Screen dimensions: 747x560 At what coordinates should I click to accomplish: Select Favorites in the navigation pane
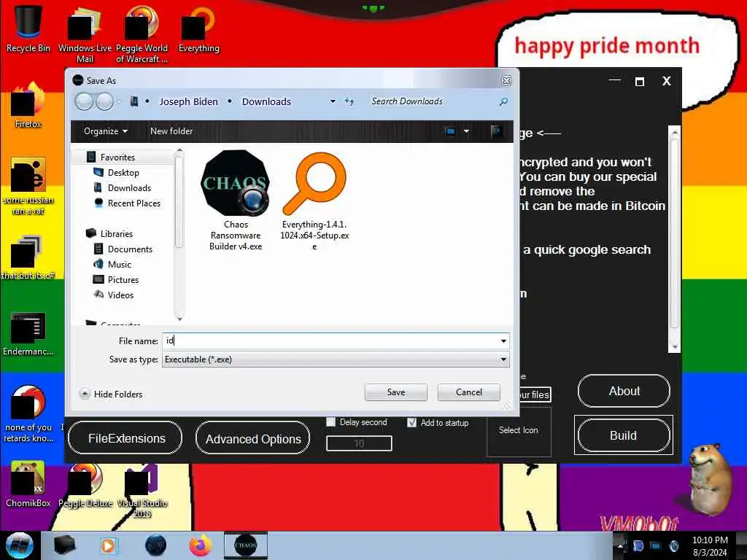(x=117, y=157)
